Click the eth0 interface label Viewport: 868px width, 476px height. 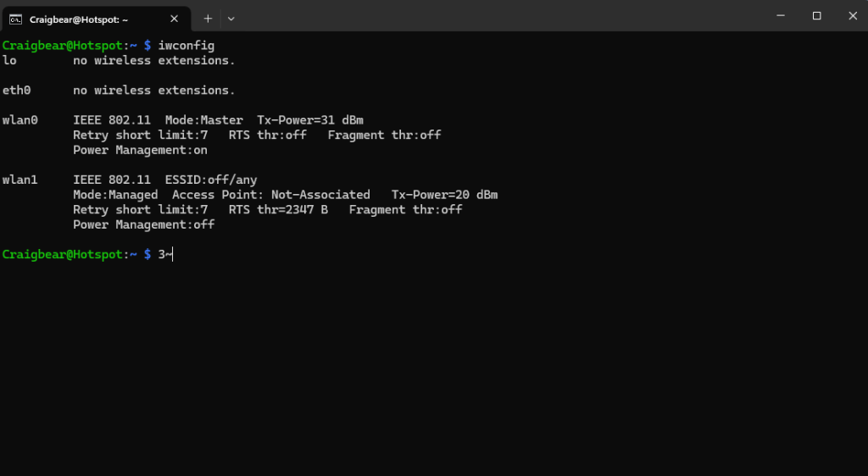tap(17, 90)
